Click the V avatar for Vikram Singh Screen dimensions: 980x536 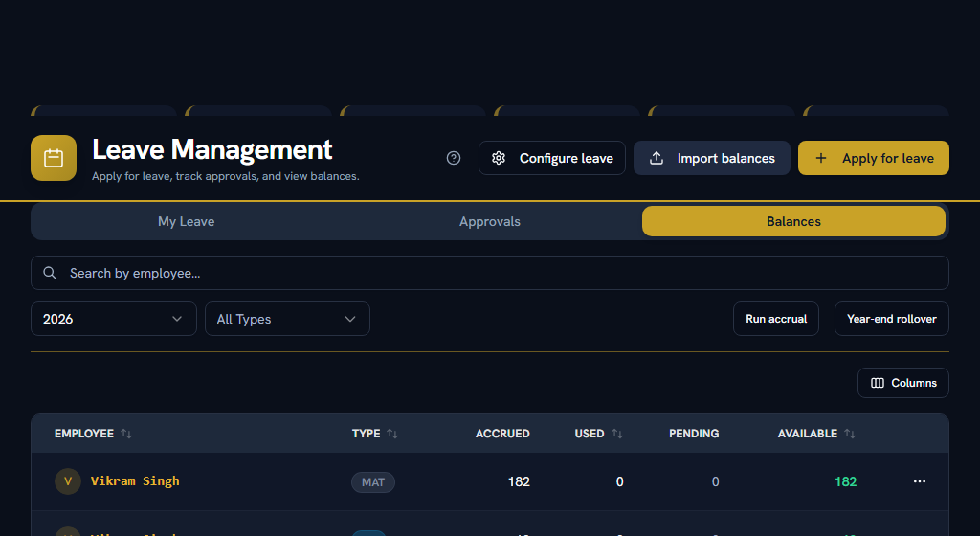(x=68, y=481)
